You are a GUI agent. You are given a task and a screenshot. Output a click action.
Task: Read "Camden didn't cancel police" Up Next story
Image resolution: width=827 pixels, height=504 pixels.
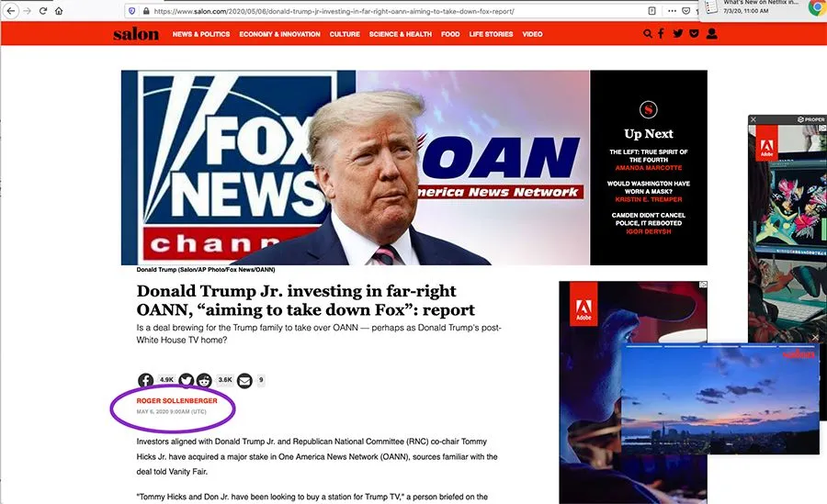648,219
